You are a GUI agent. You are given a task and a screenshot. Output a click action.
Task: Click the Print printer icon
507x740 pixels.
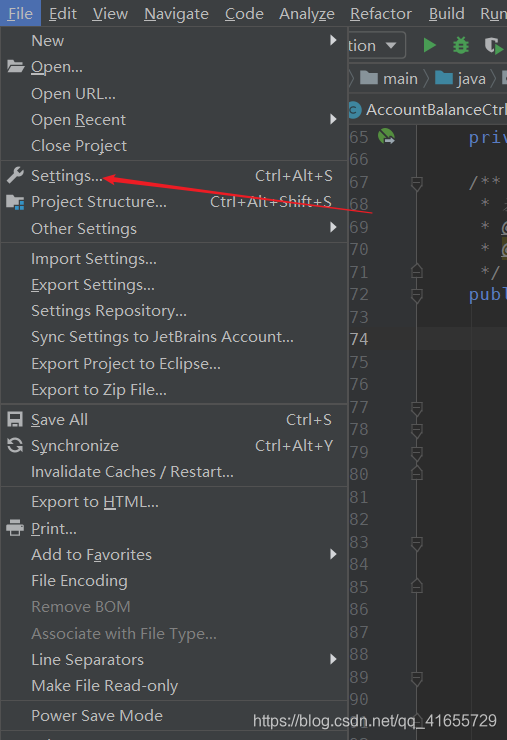(15, 528)
